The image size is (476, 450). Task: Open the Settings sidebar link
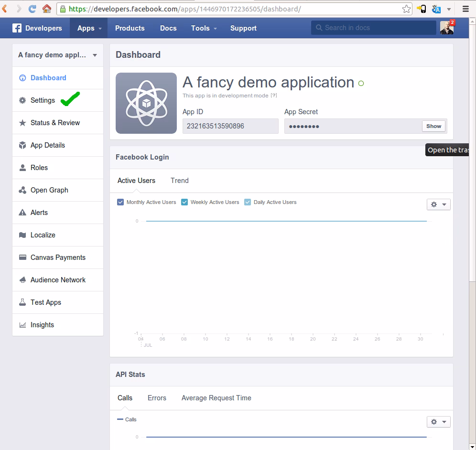(58, 100)
